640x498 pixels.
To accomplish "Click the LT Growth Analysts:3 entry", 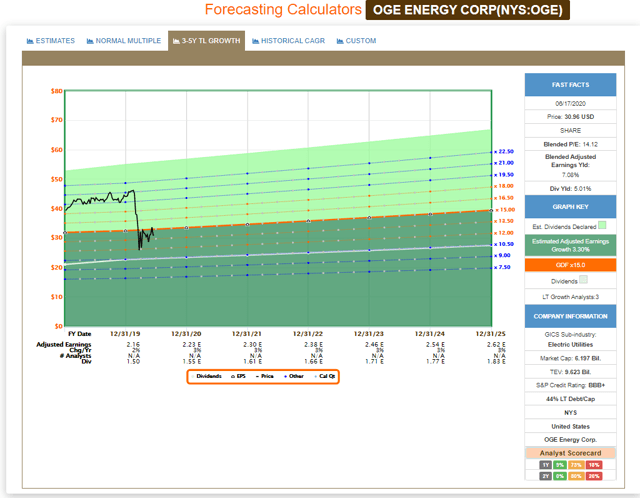I will (x=570, y=297).
